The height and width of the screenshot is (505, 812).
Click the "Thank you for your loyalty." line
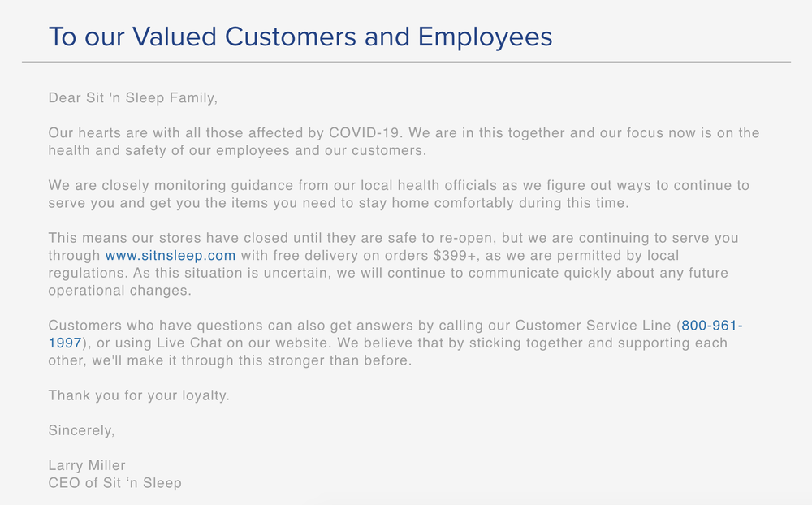tap(139, 395)
